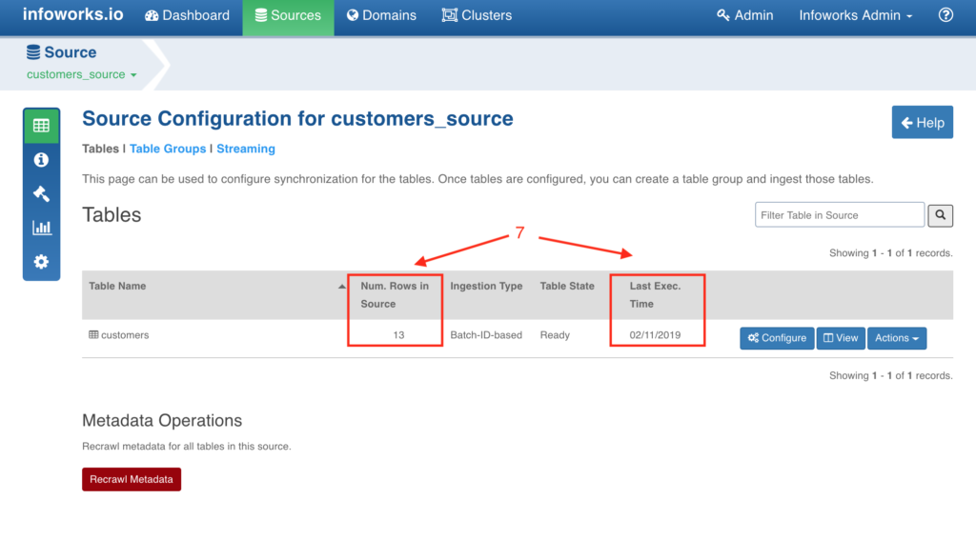Image resolution: width=976 pixels, height=560 pixels.
Task: Click the hammer tool icon in sidebar
Action: pyautogui.click(x=41, y=193)
